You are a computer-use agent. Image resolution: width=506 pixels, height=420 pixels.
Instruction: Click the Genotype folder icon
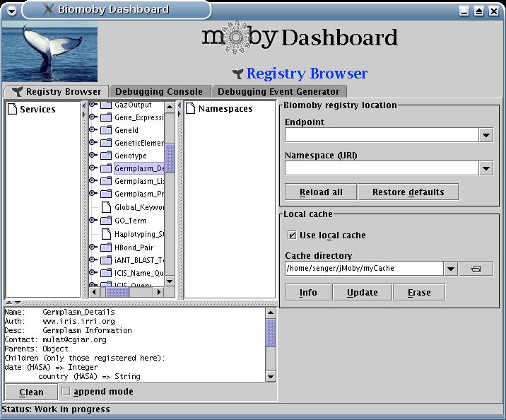click(106, 156)
